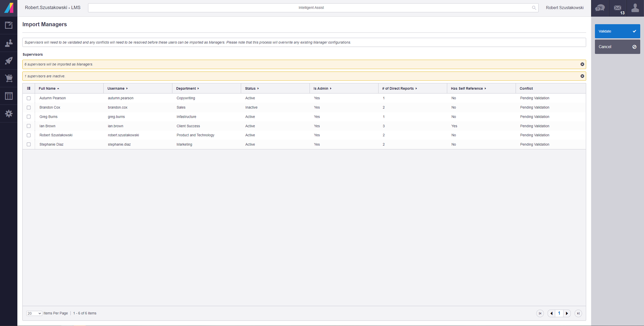Click the '1 - 6 of 6 items' text
The image size is (644, 326).
tap(85, 313)
